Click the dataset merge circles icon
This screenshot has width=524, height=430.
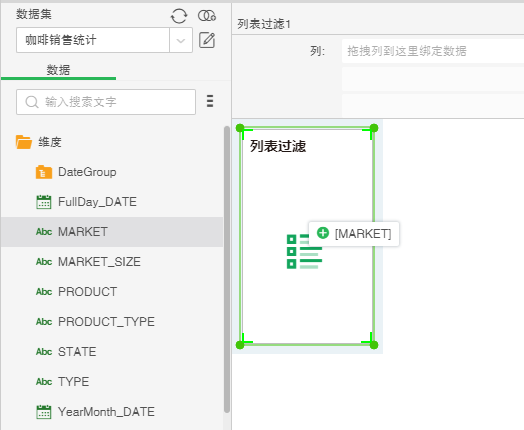click(x=207, y=16)
